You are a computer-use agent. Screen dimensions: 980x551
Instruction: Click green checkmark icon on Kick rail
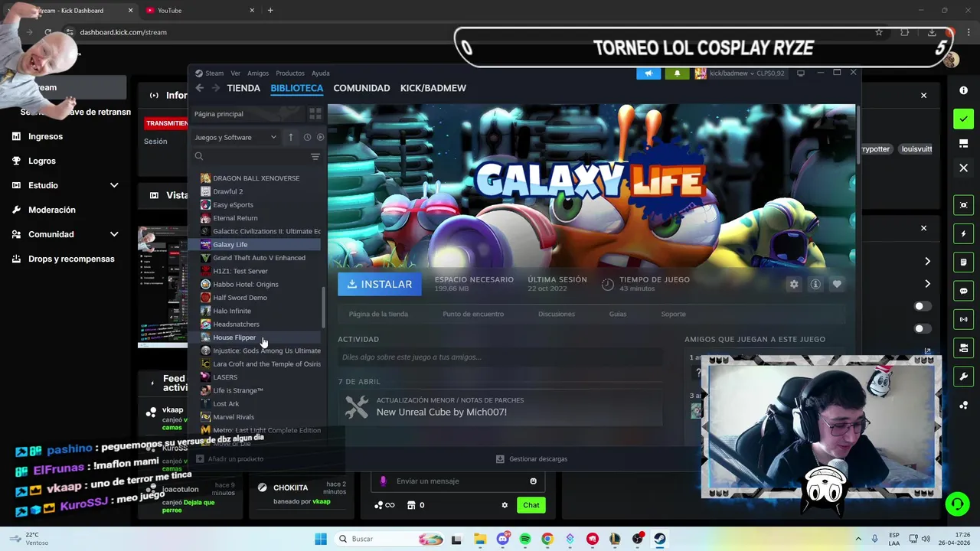(x=963, y=119)
